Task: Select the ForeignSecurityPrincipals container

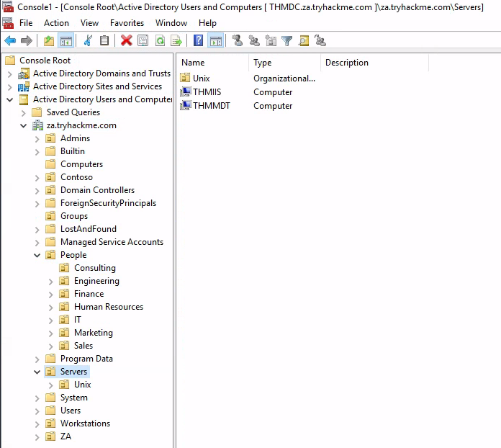Action: click(108, 203)
